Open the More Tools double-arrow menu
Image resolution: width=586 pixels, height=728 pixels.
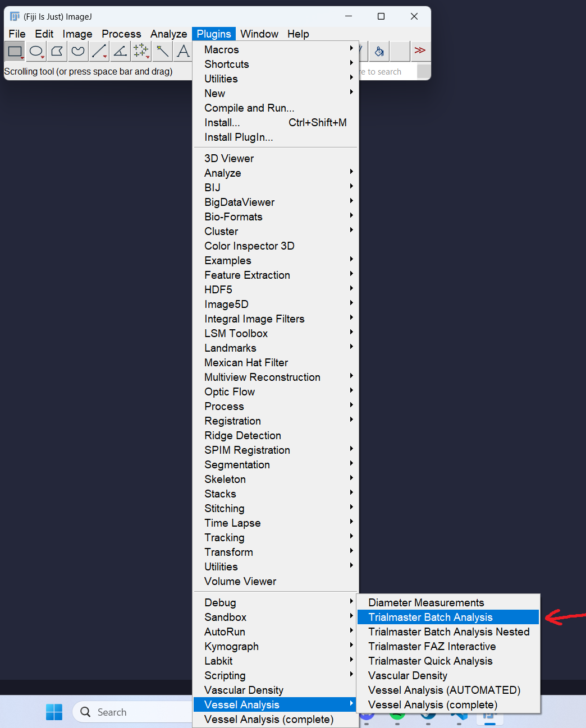[420, 50]
